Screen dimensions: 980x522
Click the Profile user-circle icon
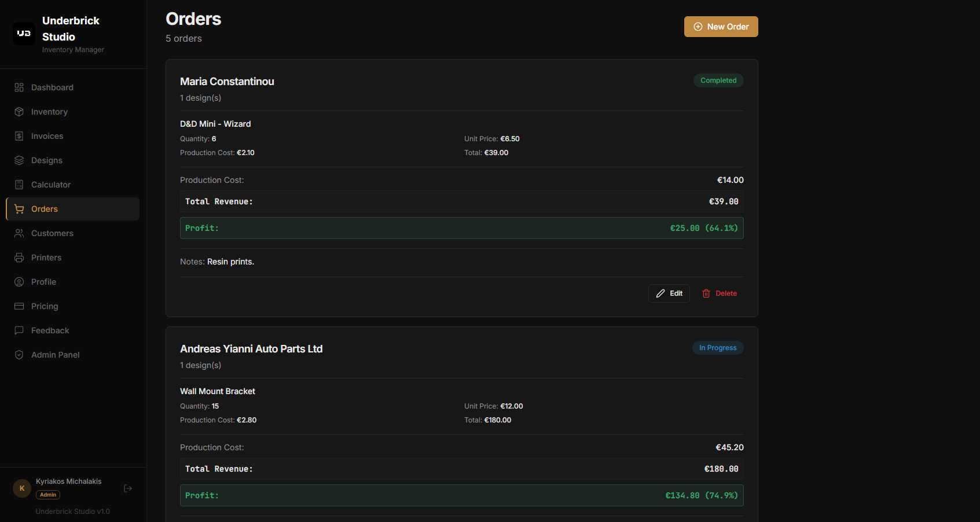(19, 282)
